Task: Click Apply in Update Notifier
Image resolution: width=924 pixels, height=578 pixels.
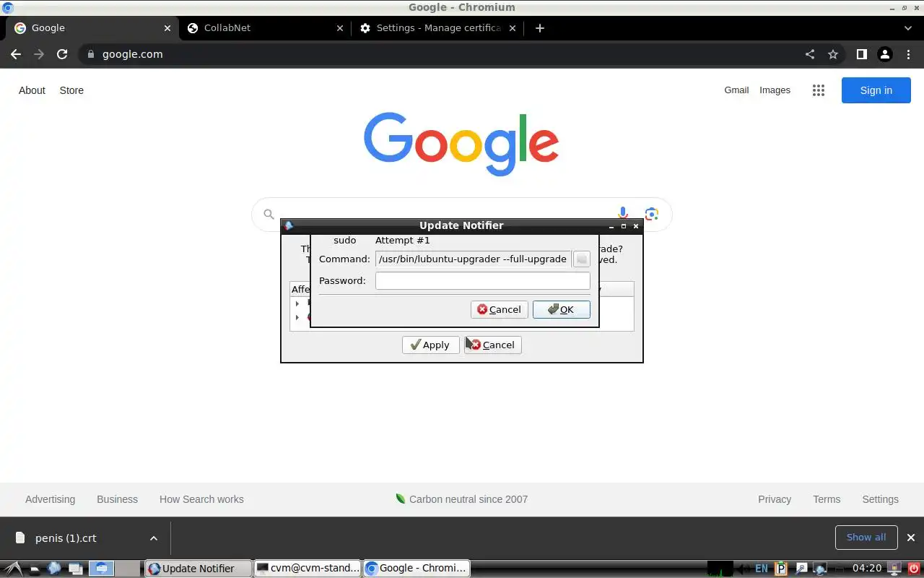Action: [430, 345]
